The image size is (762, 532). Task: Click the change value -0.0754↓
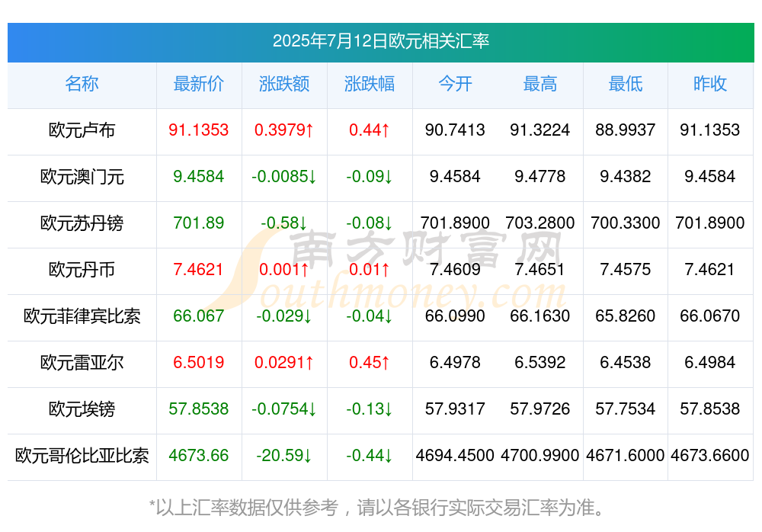click(x=283, y=409)
